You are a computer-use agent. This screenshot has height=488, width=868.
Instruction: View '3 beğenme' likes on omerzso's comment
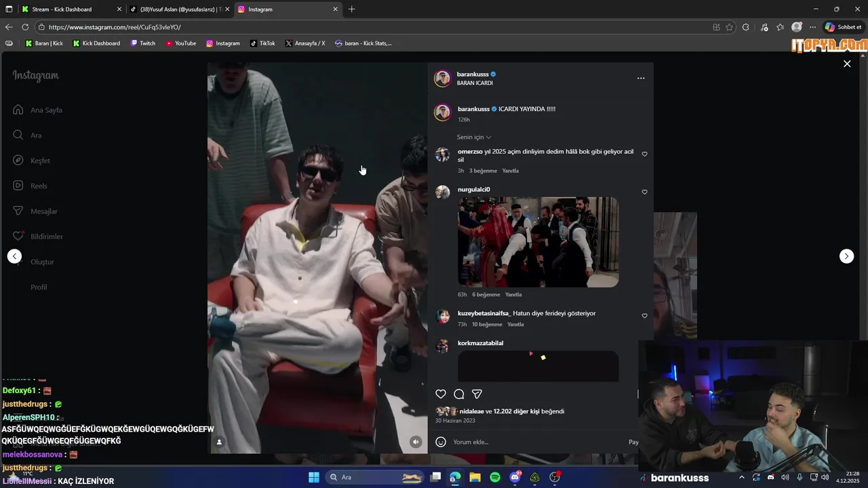[484, 171]
